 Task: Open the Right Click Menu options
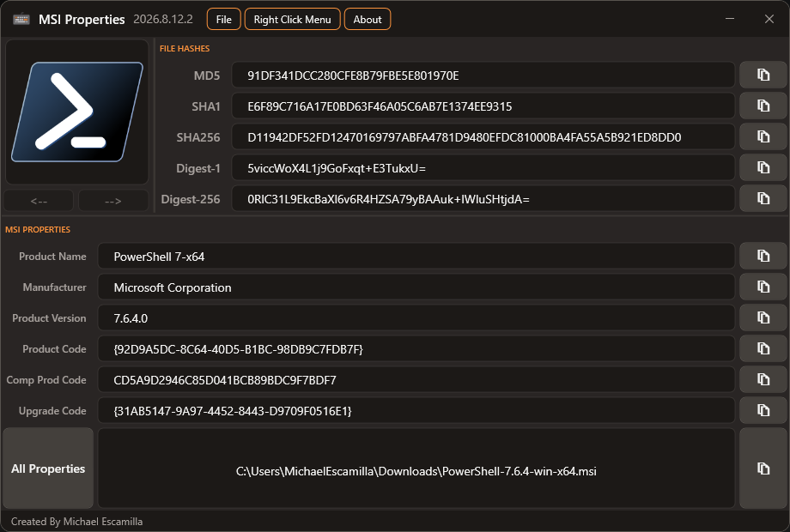pos(292,19)
